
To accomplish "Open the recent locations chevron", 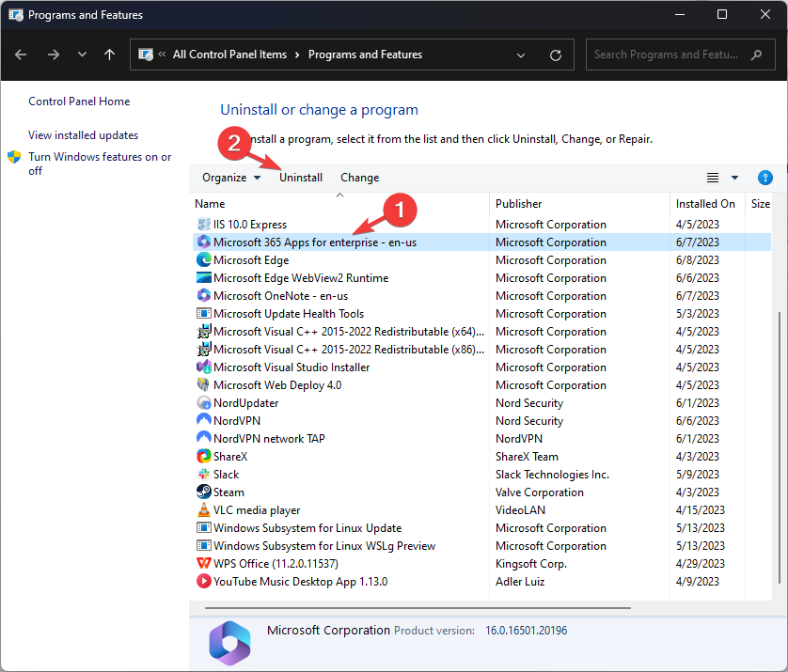I will [82, 55].
